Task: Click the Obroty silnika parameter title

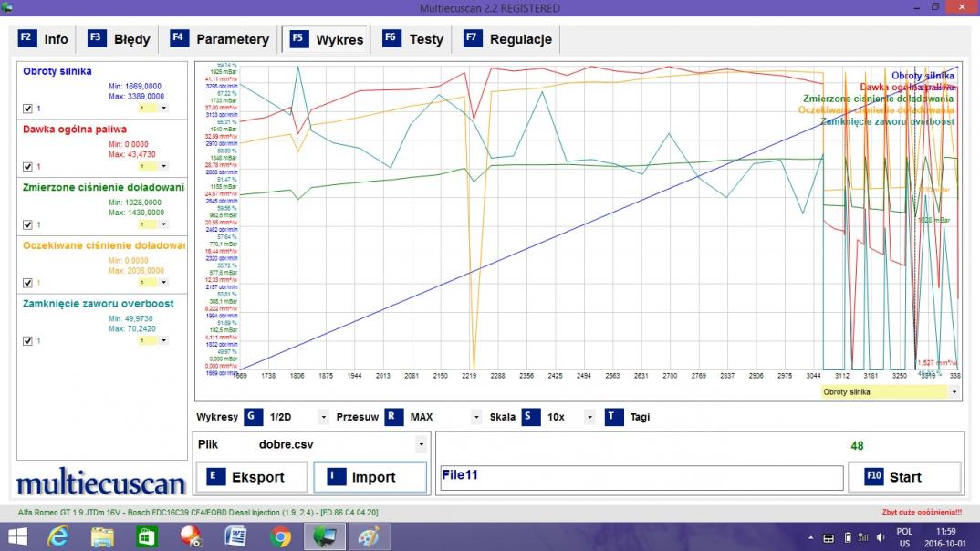Action: pos(57,71)
